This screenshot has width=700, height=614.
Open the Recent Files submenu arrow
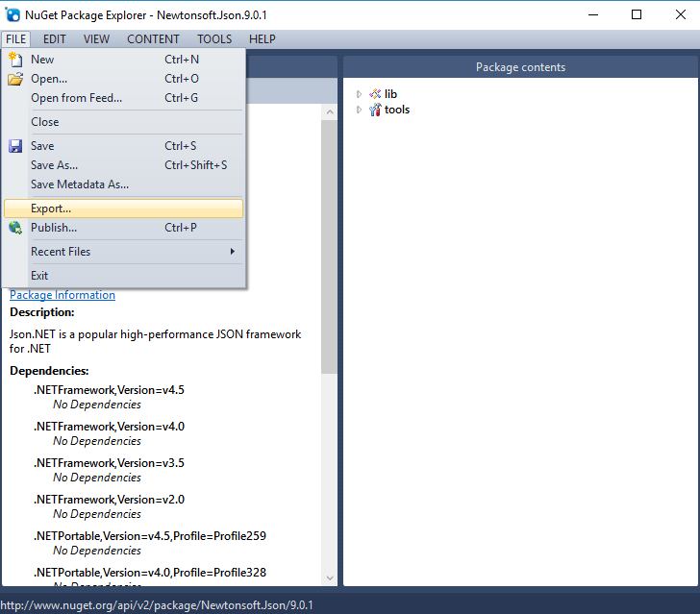pos(232,251)
